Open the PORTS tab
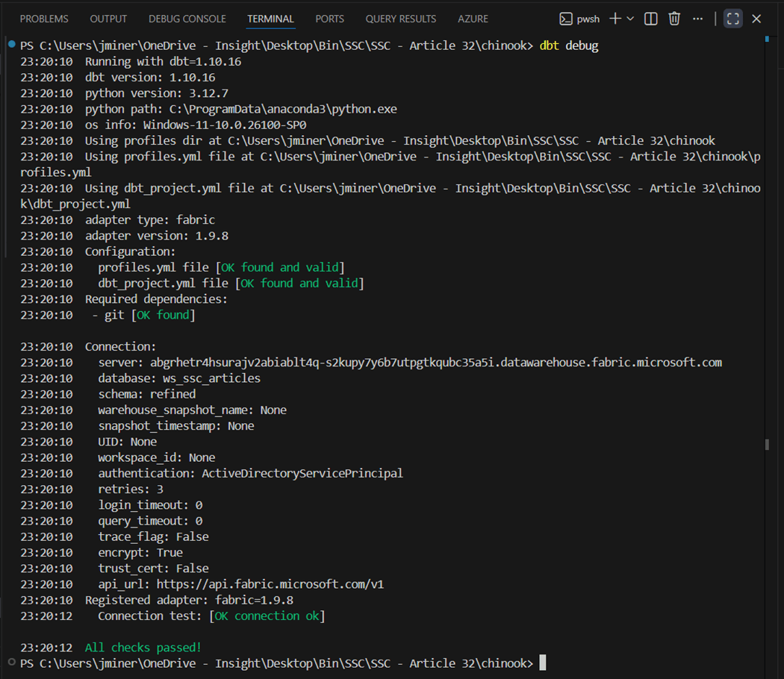The width and height of the screenshot is (784, 679). point(329,19)
